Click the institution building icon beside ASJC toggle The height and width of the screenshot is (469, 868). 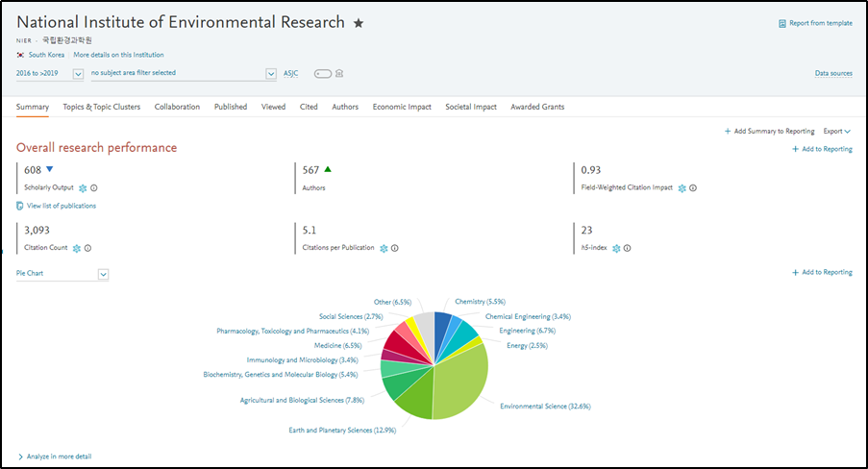[339, 73]
